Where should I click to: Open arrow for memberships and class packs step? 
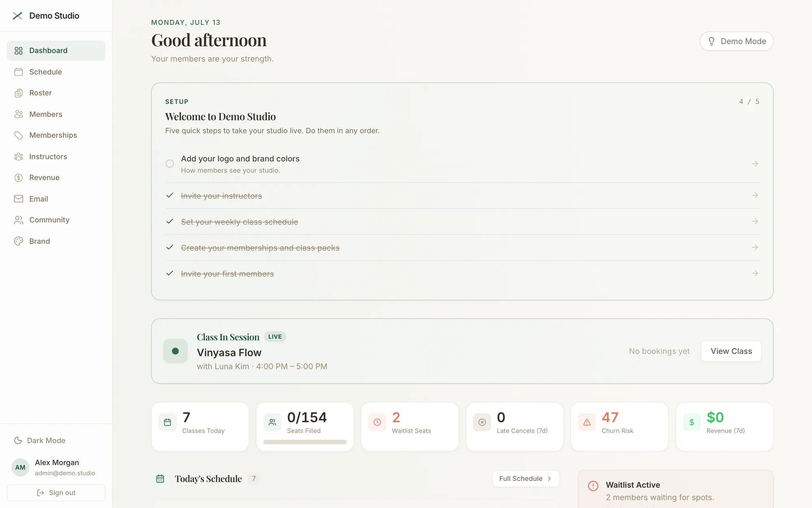(755, 247)
